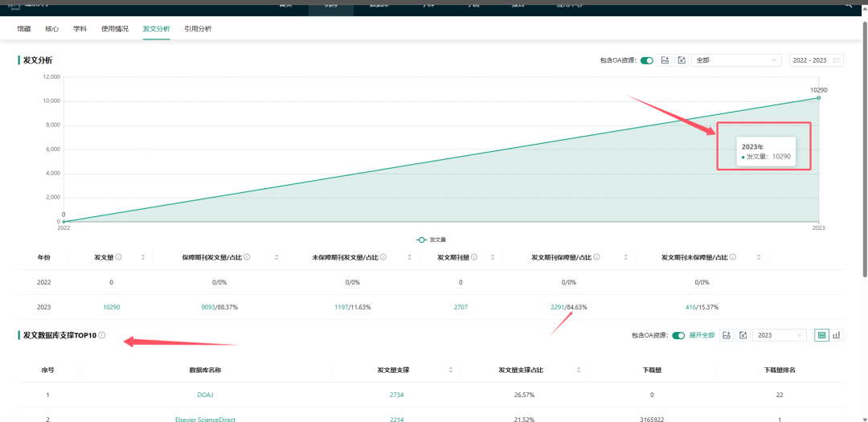The width and height of the screenshot is (868, 422).
Task: Toggle 包含OA资源 switch in TOP10 section
Action: 678,335
